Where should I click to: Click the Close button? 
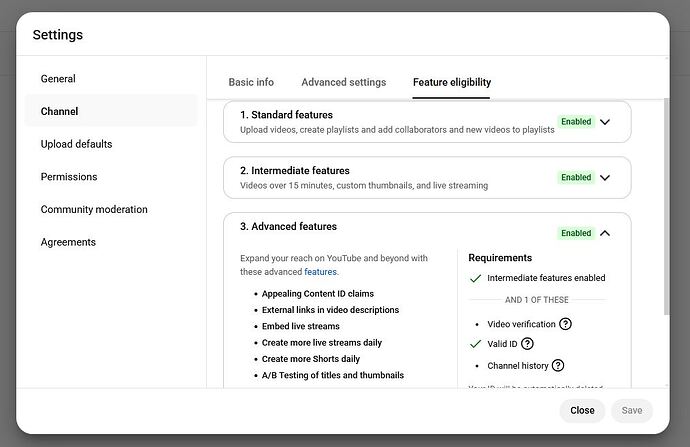pyautogui.click(x=582, y=410)
